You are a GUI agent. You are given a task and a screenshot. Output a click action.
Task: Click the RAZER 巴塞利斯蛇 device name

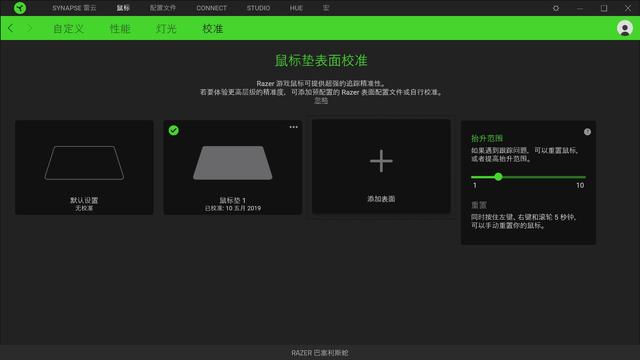click(x=320, y=353)
